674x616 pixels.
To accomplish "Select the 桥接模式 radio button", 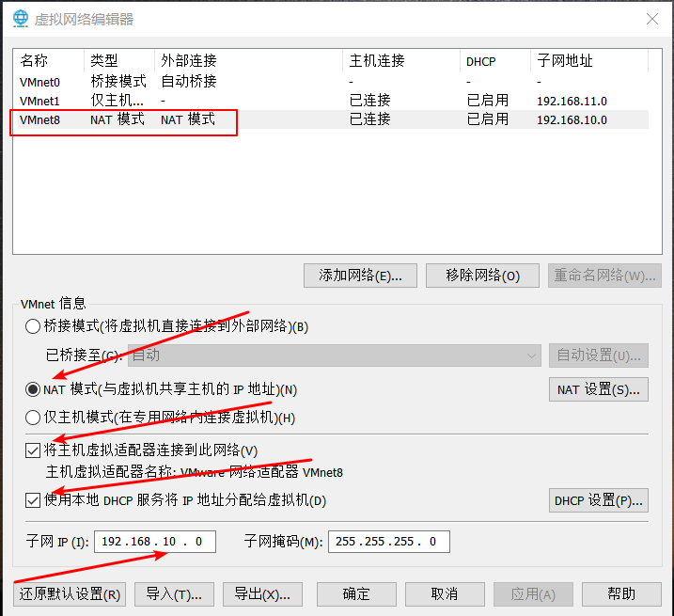I will (33, 326).
